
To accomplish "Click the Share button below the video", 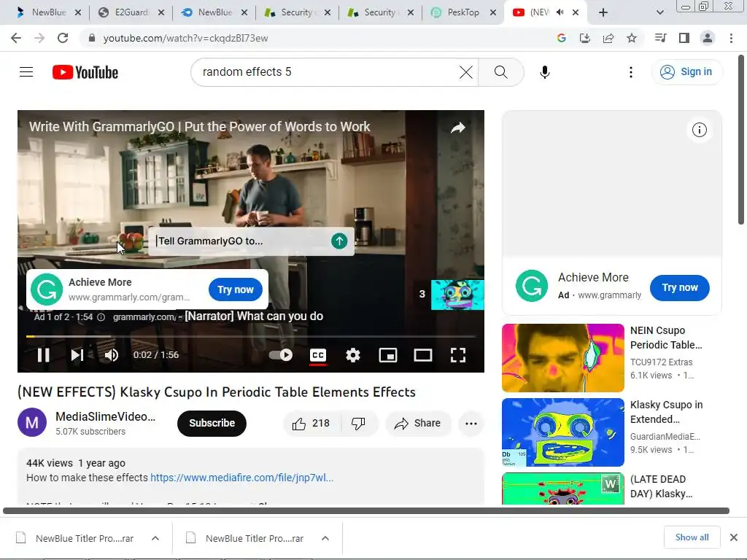I will click(x=418, y=424).
